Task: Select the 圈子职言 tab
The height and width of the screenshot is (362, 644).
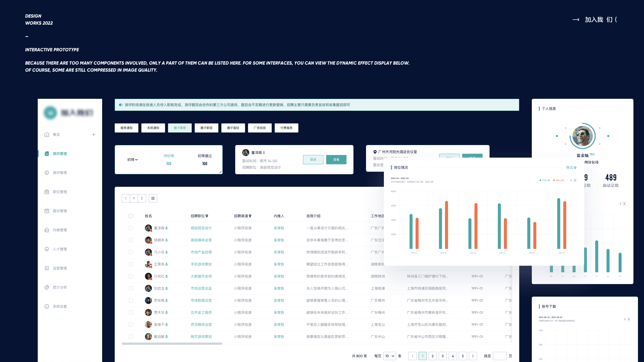Action: 207,128
